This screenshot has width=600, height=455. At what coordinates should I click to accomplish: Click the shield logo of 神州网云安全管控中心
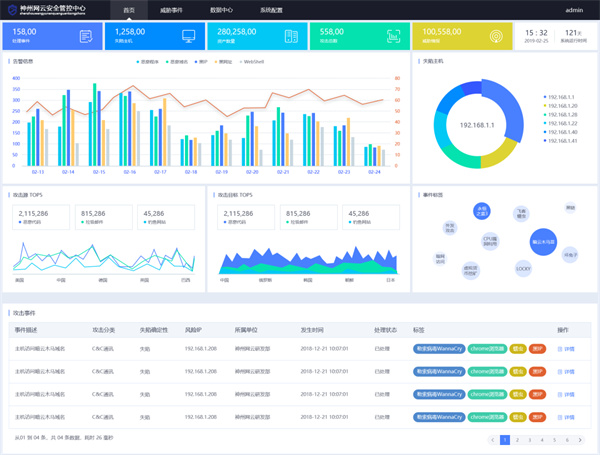click(x=11, y=10)
